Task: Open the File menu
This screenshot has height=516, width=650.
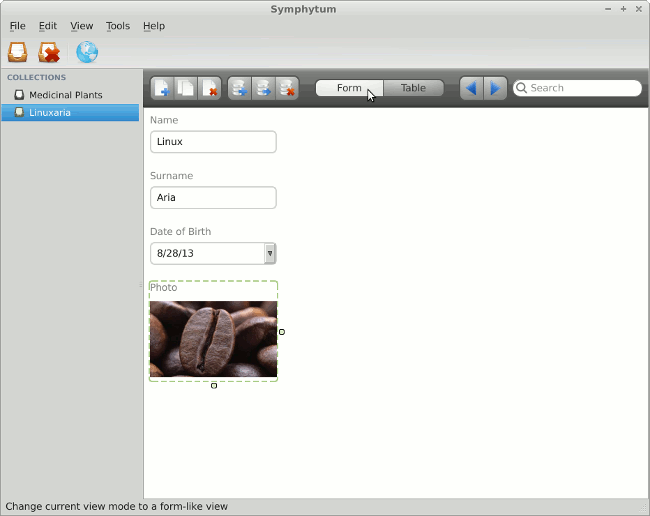Action: [x=17, y=26]
